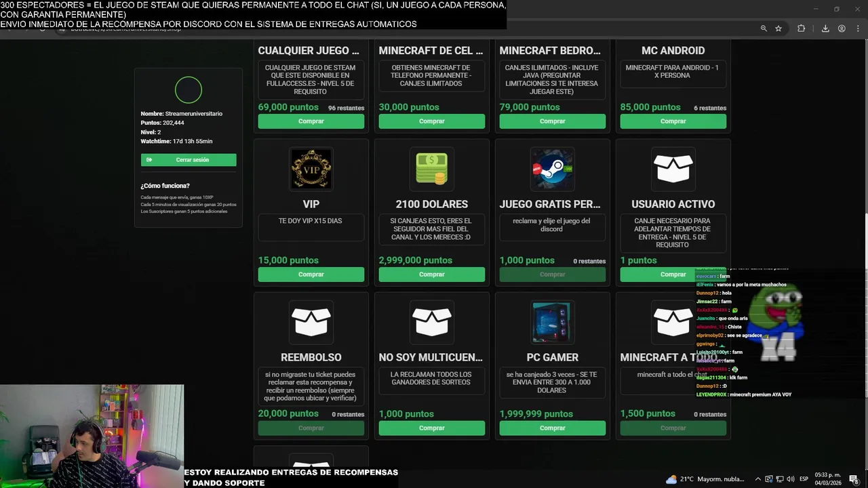Purchase the MC ANDROID reward

pyautogui.click(x=673, y=121)
